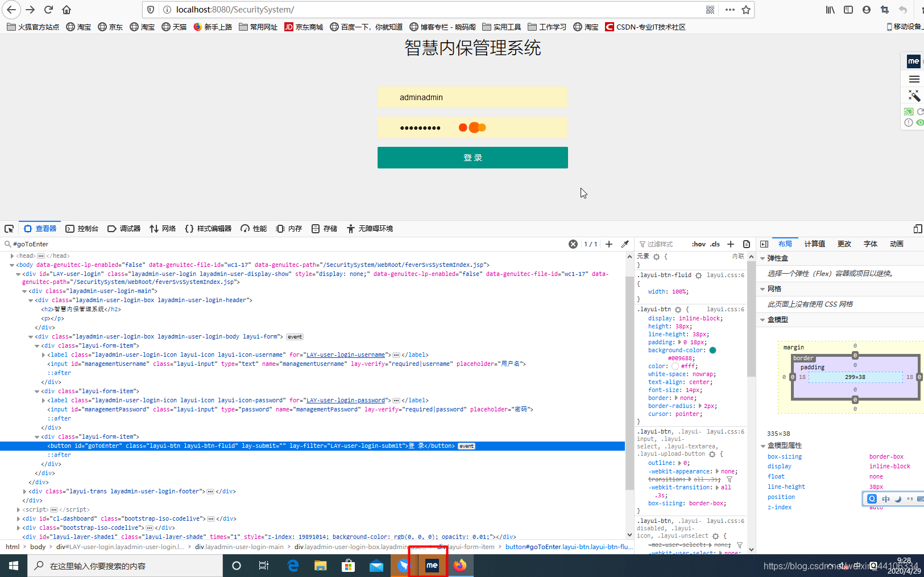Open the color #fff swatch
Image resolution: width=924 pixels, height=577 pixels.
(676, 366)
